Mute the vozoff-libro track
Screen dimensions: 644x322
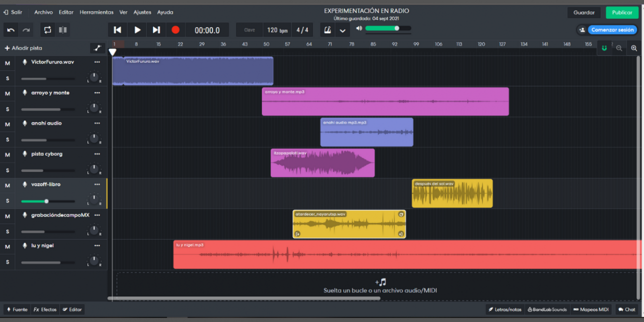point(7,185)
